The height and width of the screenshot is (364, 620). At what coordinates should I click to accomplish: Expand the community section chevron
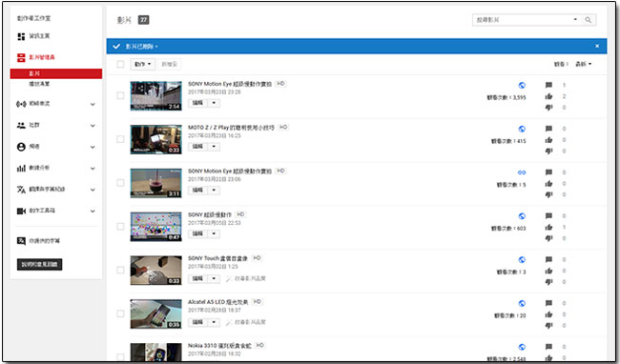(x=93, y=126)
